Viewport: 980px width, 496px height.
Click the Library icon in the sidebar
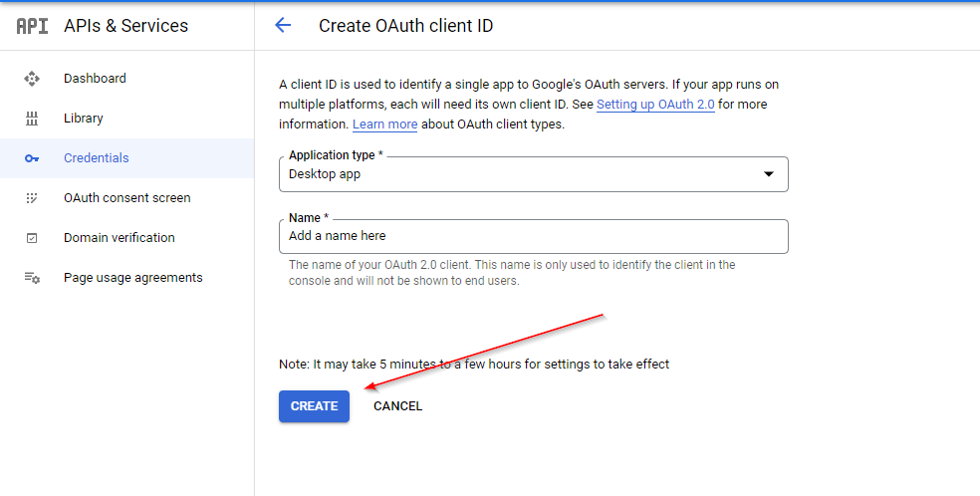pos(32,119)
